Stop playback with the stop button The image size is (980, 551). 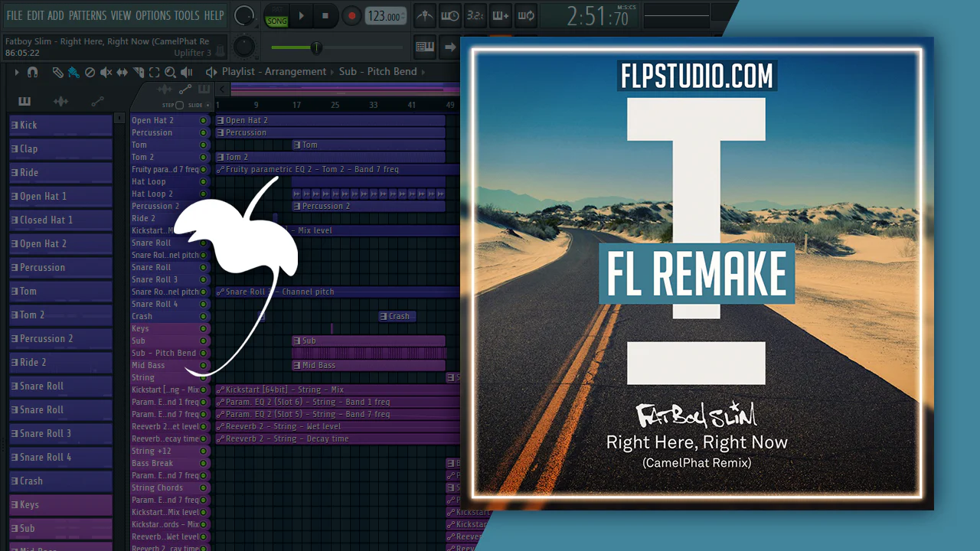(325, 15)
